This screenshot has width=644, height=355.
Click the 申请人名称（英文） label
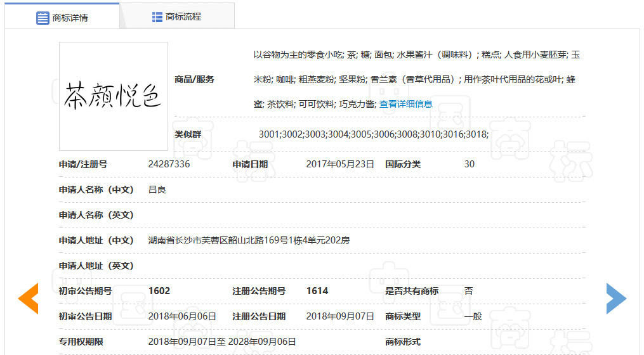pyautogui.click(x=96, y=215)
